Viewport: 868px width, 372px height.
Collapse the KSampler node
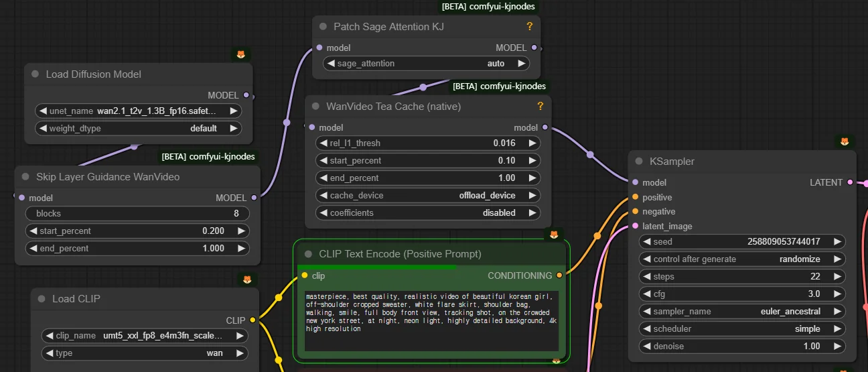point(639,162)
